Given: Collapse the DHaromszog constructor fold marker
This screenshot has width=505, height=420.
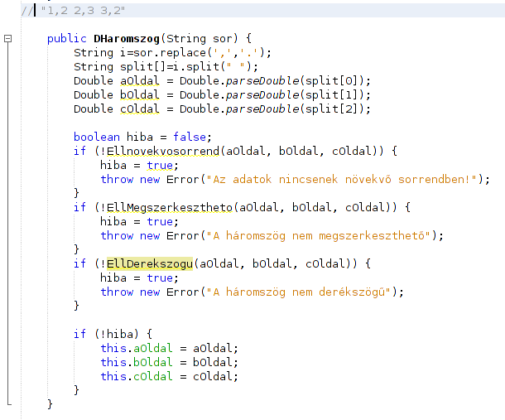Looking at the screenshot, I should coord(8,39).
